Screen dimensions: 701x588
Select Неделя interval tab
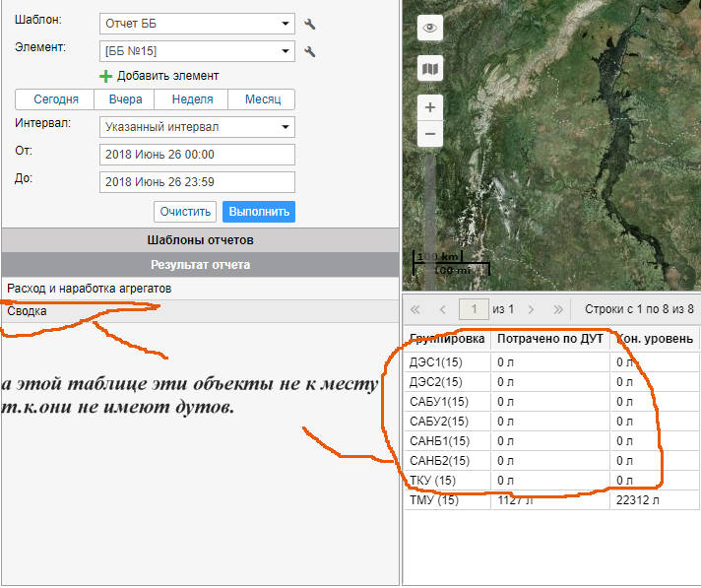(x=192, y=99)
